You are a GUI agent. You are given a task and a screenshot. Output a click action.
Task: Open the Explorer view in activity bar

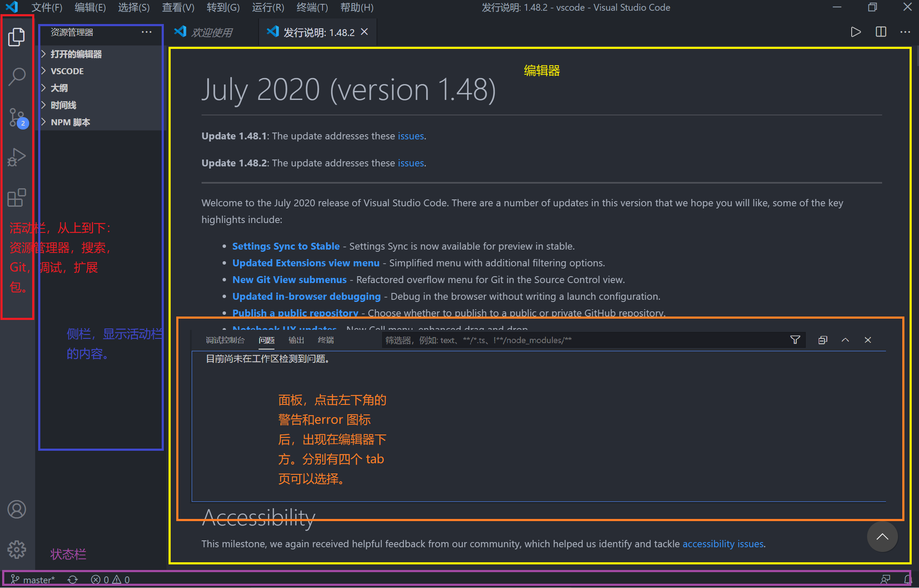[17, 37]
